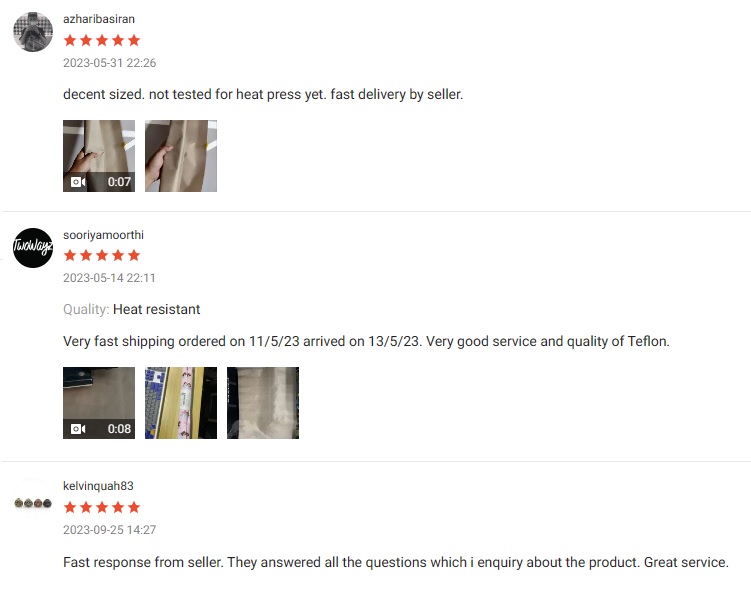Click video camera icon on 0:08 thumbnail
The image size is (751, 603).
coord(77,429)
